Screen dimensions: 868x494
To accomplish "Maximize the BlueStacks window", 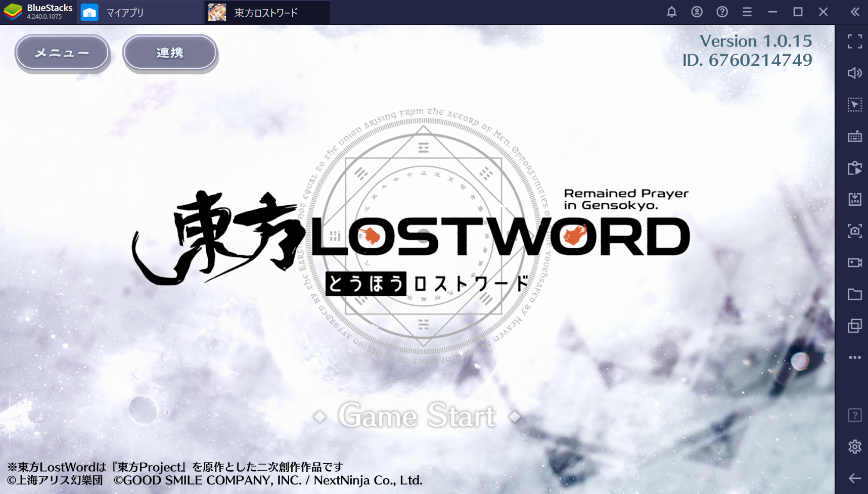I will [798, 12].
